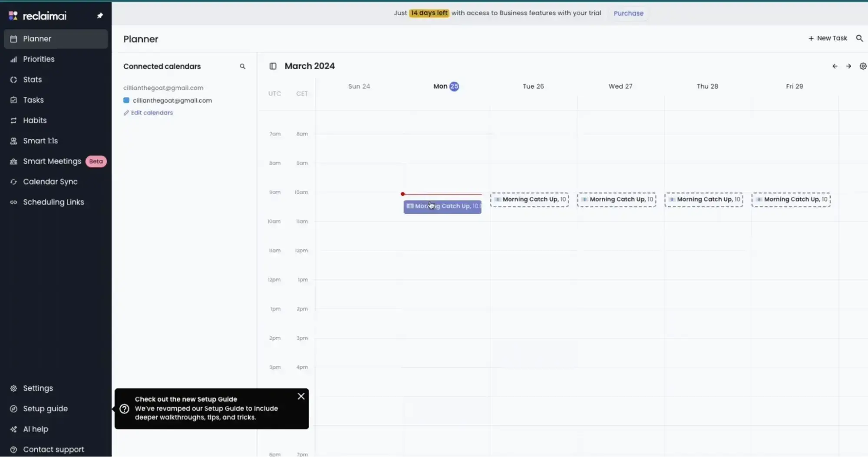Click the Edit calendars link
868x457 pixels.
coord(152,113)
